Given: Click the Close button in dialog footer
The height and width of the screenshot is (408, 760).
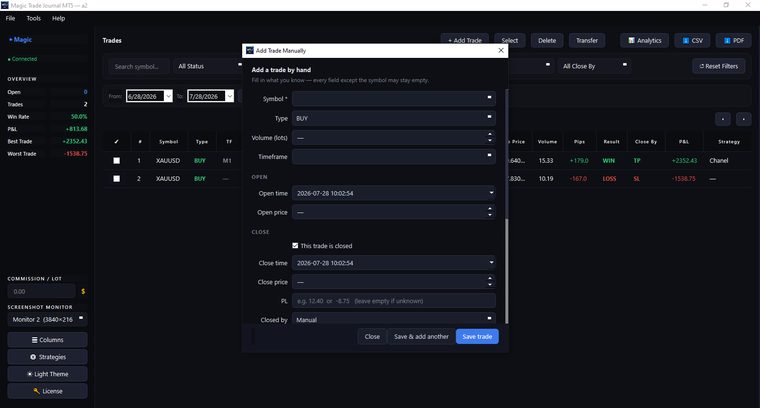Looking at the screenshot, I should coord(372,336).
